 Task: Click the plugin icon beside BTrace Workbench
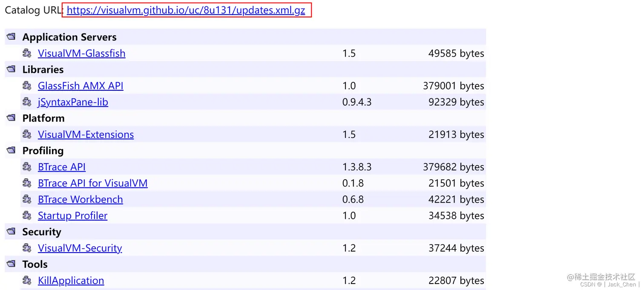click(x=27, y=199)
